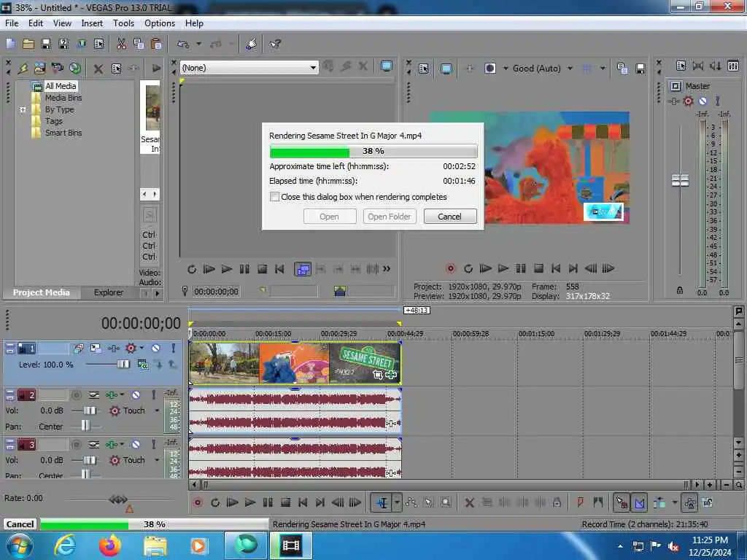Click the Paste clipboard icon
This screenshot has width=747, height=560.
pyautogui.click(x=156, y=44)
